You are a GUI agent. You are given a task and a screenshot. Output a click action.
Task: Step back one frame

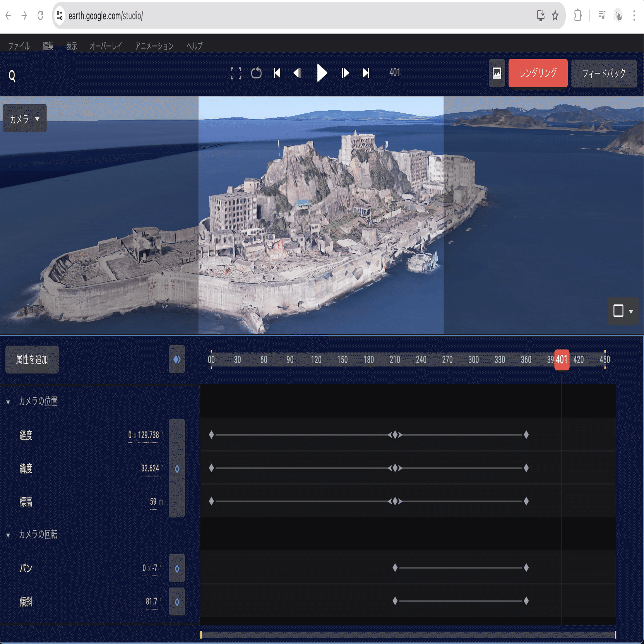pyautogui.click(x=297, y=73)
